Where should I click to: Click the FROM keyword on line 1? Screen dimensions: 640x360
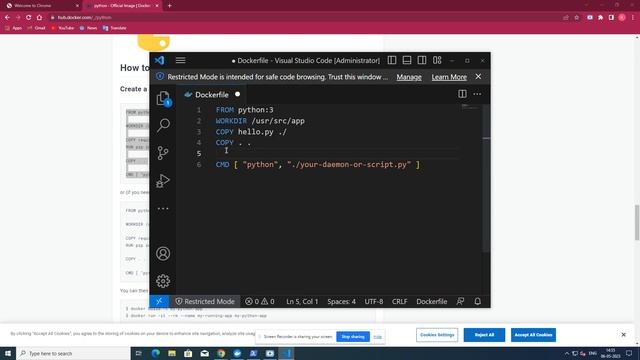click(x=224, y=110)
